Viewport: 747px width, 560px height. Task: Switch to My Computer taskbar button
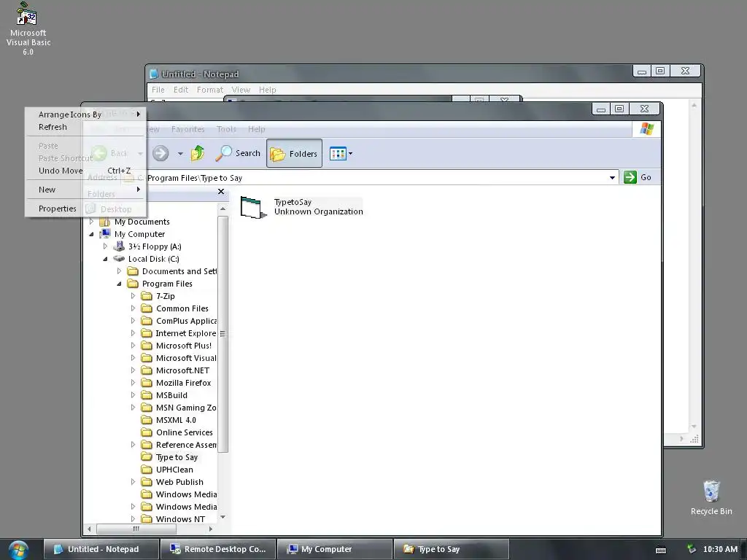335,549
